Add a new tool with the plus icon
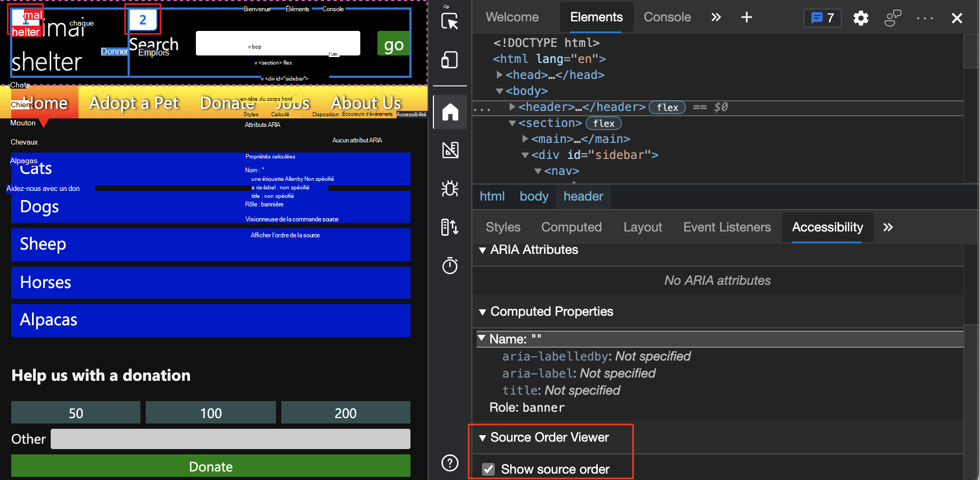Viewport: 980px width, 480px height. point(746,18)
